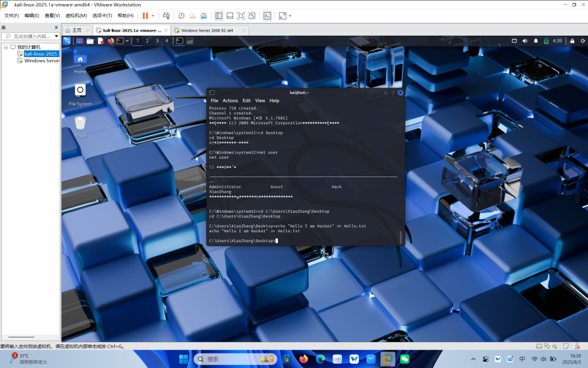Image resolution: width=588 pixels, height=368 pixels.
Task: Click the Kali dragon applications menu icon
Action: (x=67, y=41)
